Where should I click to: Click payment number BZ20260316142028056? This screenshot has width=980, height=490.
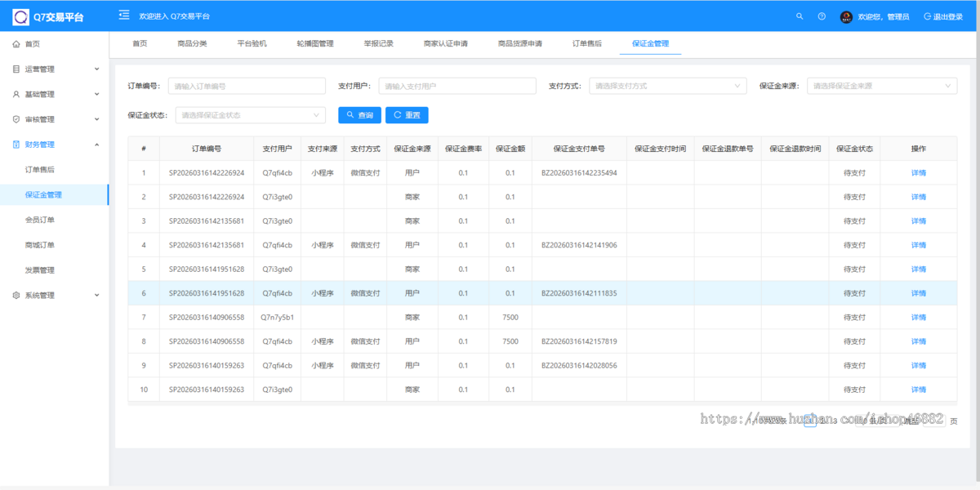pos(579,366)
